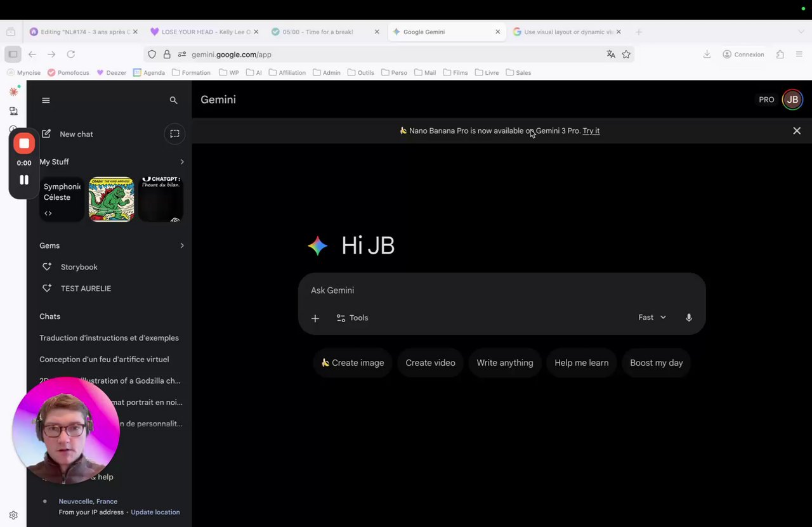
Task: Go back to the previous page
Action: click(x=32, y=55)
